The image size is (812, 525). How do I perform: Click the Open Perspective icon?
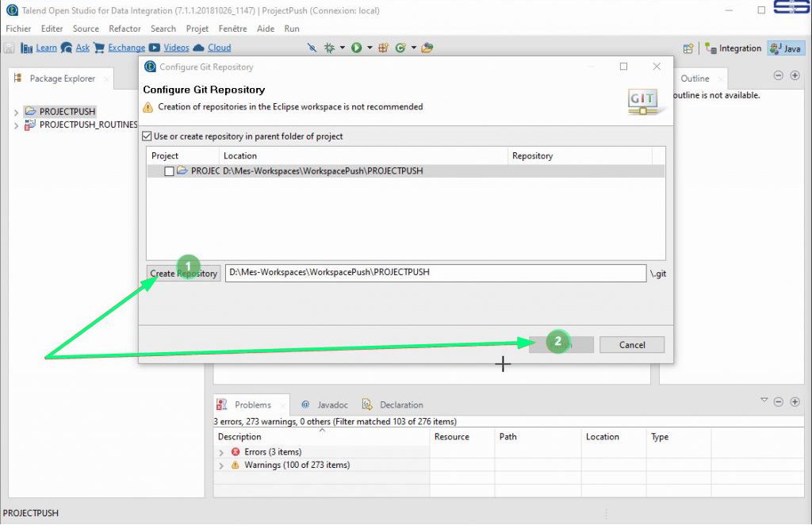(x=688, y=48)
